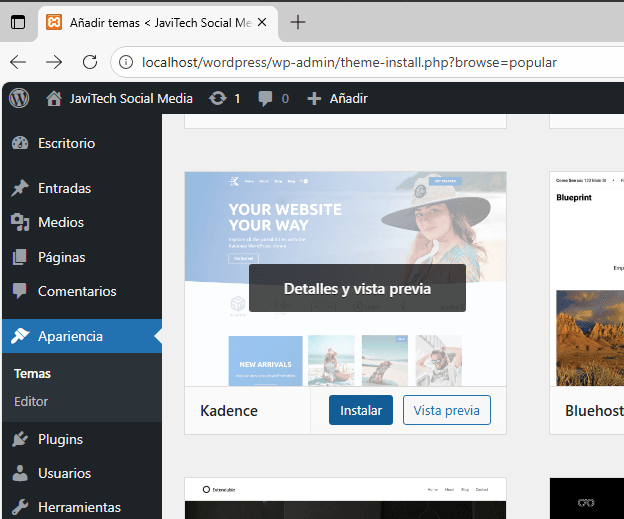Click the browser address bar URL
The image size is (624, 519).
point(350,62)
